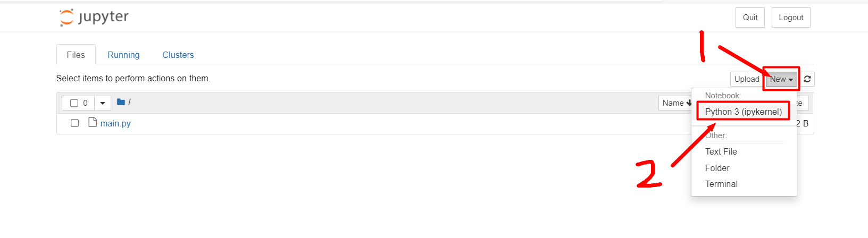The image size is (868, 238).
Task: Choose Python 3 (ipykernel) notebook
Action: point(743,112)
